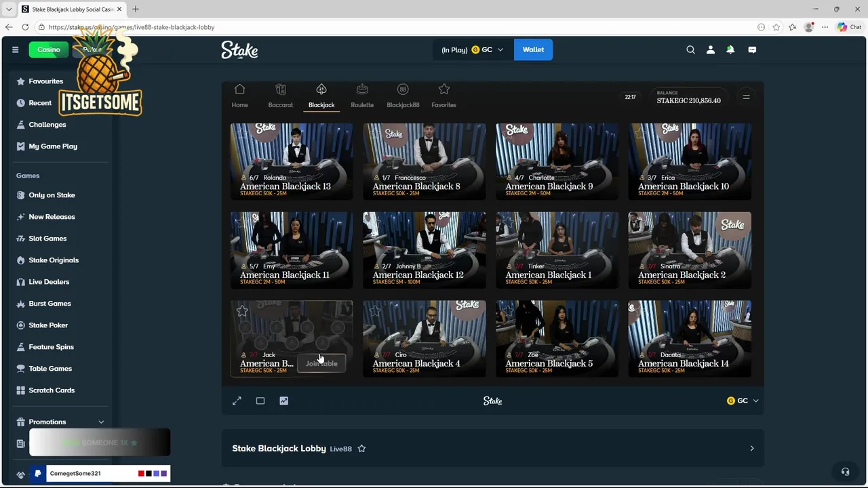Open the user profile icon
868x488 pixels.
pyautogui.click(x=711, y=49)
